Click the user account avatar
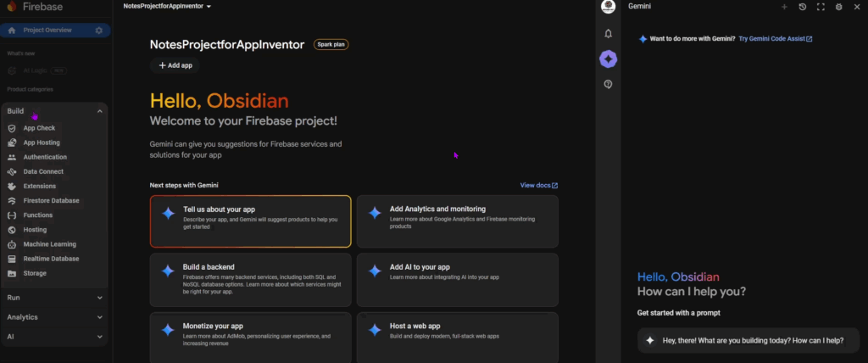Viewport: 868px width, 363px height. click(x=608, y=7)
